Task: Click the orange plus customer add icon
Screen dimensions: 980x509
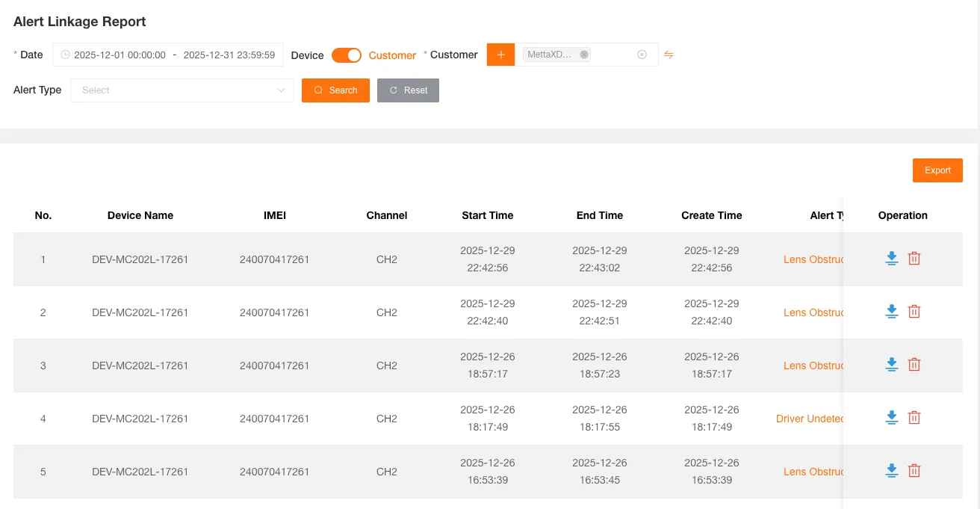Action: (x=500, y=55)
